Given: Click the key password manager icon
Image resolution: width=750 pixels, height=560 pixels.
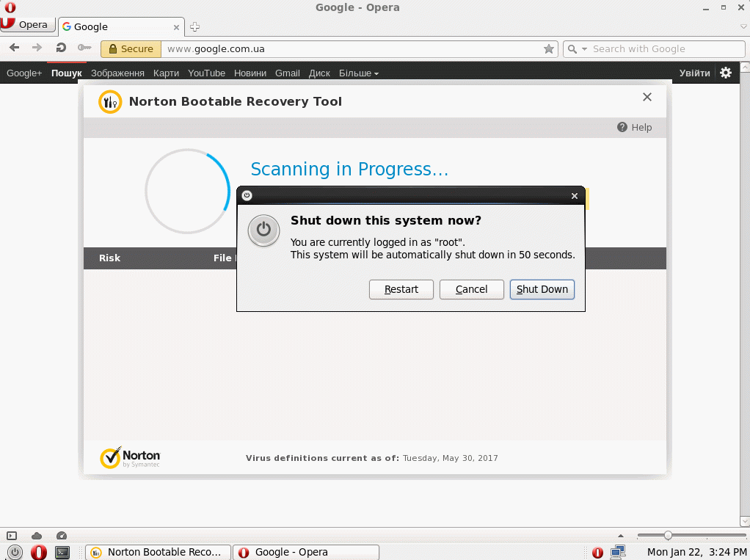Looking at the screenshot, I should click(84, 48).
